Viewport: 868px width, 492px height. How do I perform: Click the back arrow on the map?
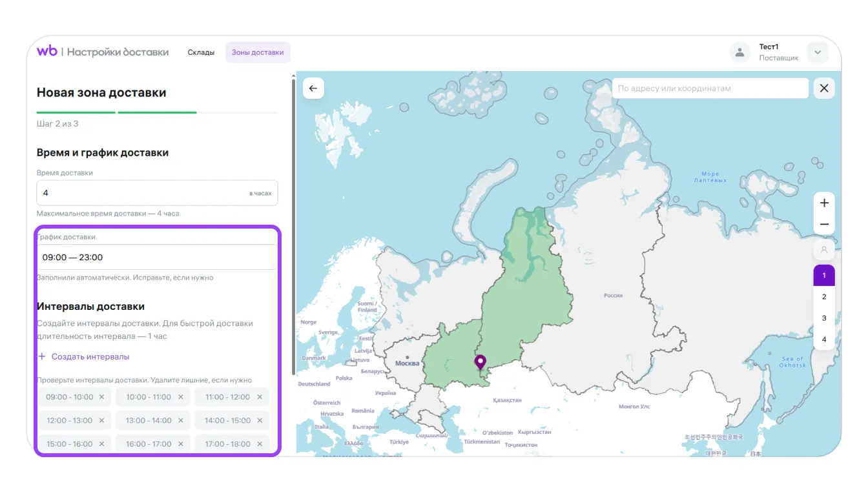pos(313,88)
